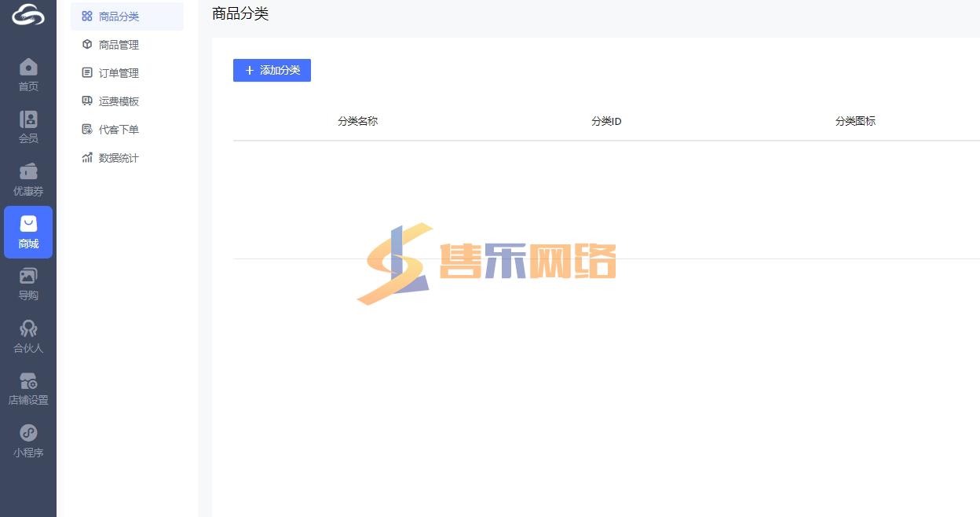The width and height of the screenshot is (980, 517).
Task: Click plus icon in 添加分类 button
Action: pos(250,71)
